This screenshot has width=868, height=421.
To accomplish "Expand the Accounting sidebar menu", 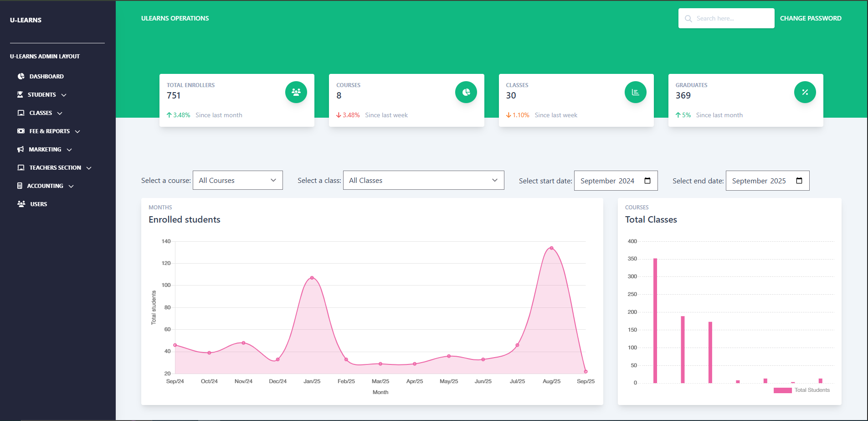I will (x=45, y=186).
